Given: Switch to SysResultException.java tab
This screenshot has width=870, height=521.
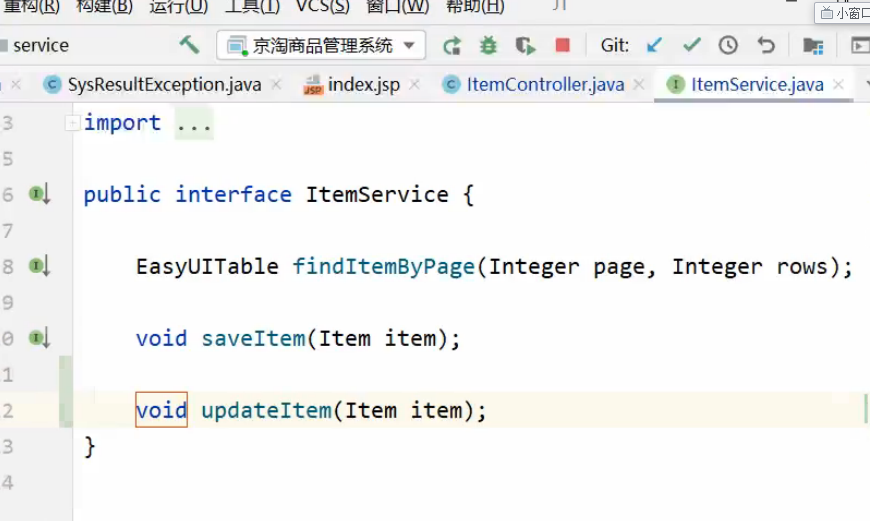Looking at the screenshot, I should pyautogui.click(x=164, y=85).
